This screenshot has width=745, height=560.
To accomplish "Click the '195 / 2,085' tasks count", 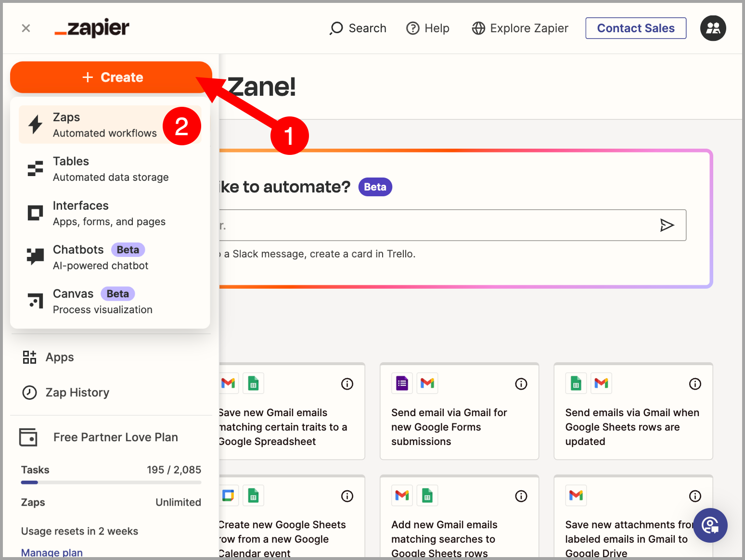I will point(174,470).
